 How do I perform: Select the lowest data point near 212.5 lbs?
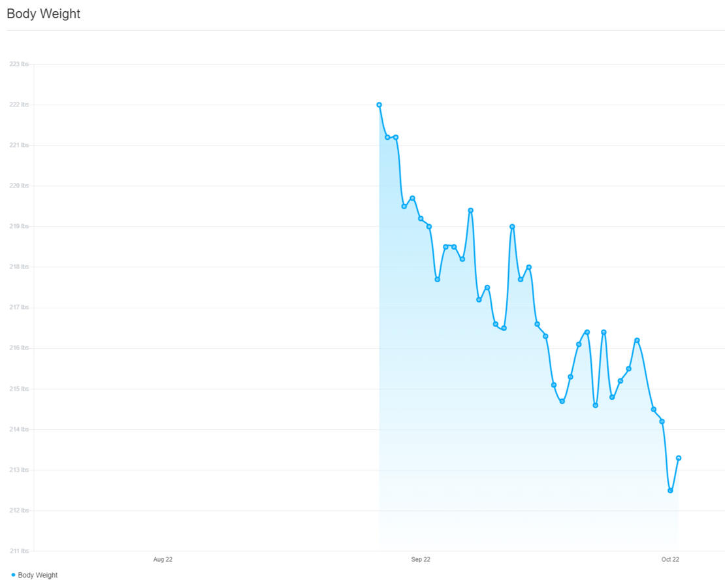pyautogui.click(x=670, y=491)
